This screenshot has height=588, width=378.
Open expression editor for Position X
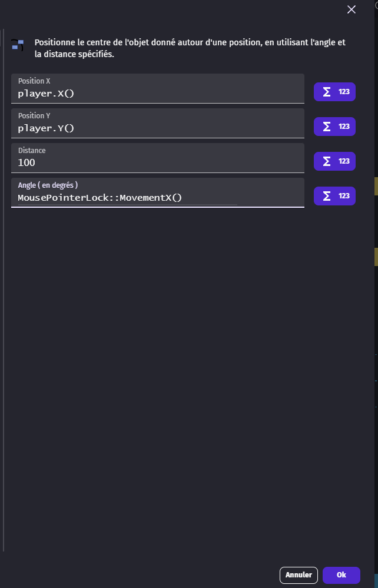334,92
